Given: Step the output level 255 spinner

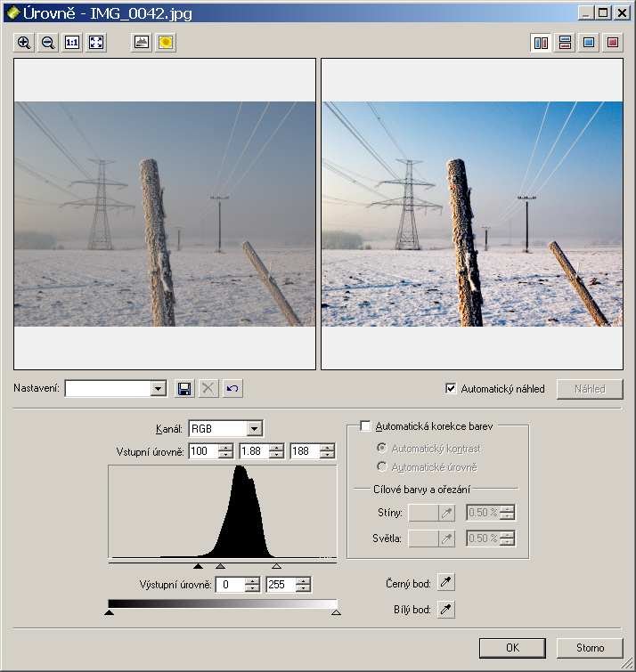Looking at the screenshot, I should click(x=303, y=585).
